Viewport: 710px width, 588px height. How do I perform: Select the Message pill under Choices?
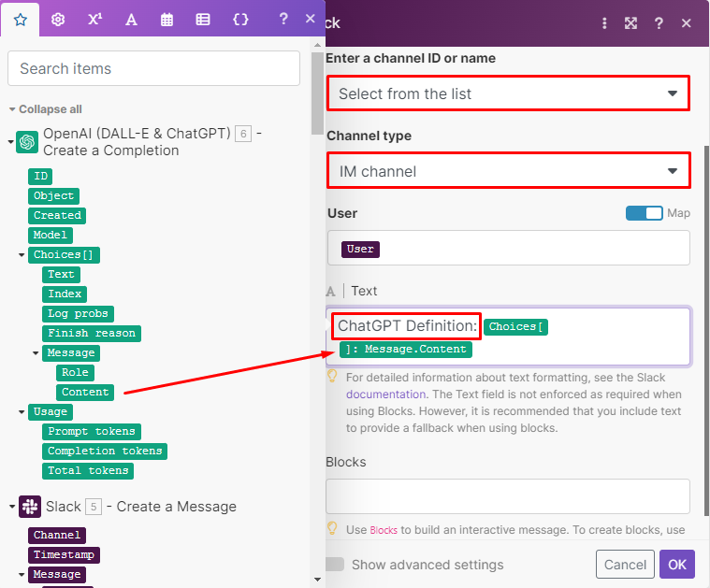coord(71,353)
